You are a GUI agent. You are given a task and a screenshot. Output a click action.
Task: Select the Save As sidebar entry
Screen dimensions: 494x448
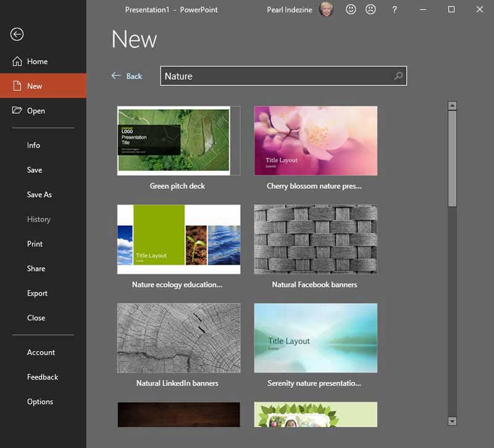40,194
